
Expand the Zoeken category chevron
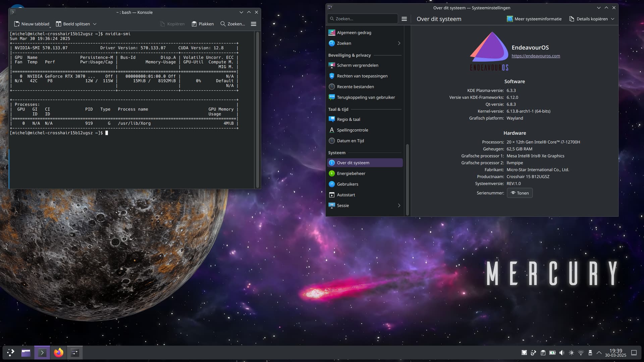click(x=399, y=43)
